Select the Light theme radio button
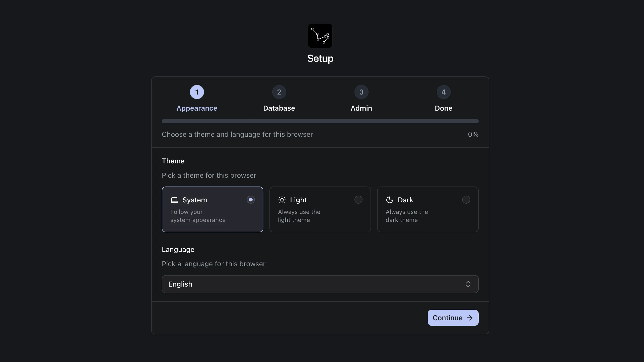The image size is (644, 362). coord(358,200)
